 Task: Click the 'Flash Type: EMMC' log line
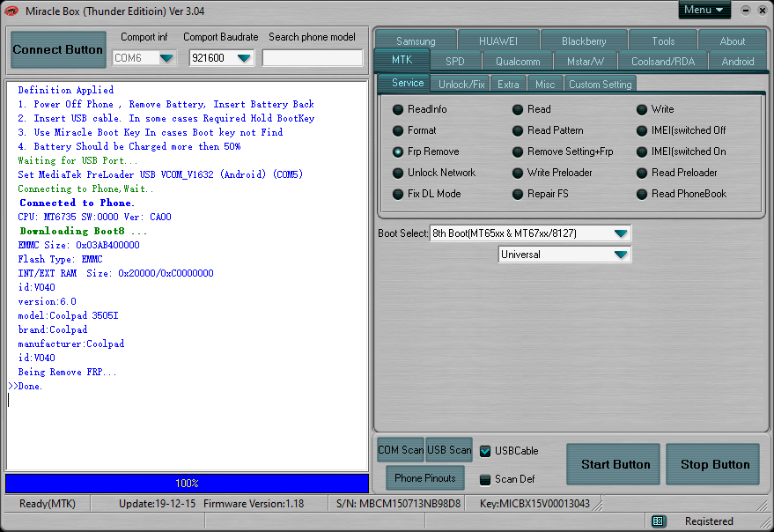point(60,259)
